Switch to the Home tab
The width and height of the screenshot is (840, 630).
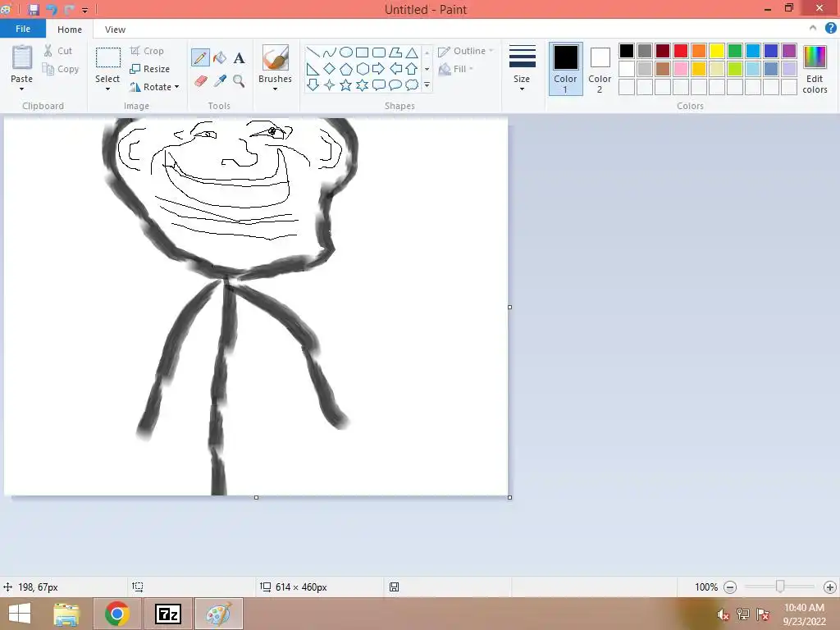[70, 30]
